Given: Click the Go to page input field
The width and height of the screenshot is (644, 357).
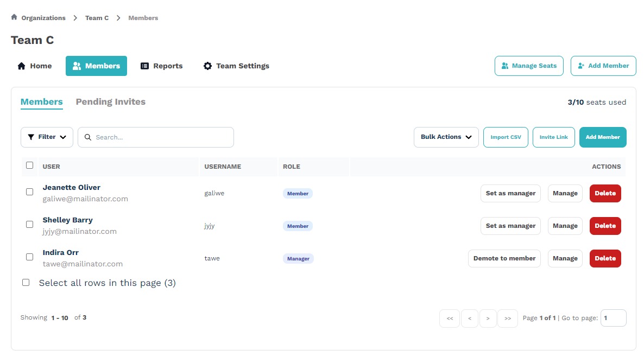Looking at the screenshot, I should tap(613, 318).
